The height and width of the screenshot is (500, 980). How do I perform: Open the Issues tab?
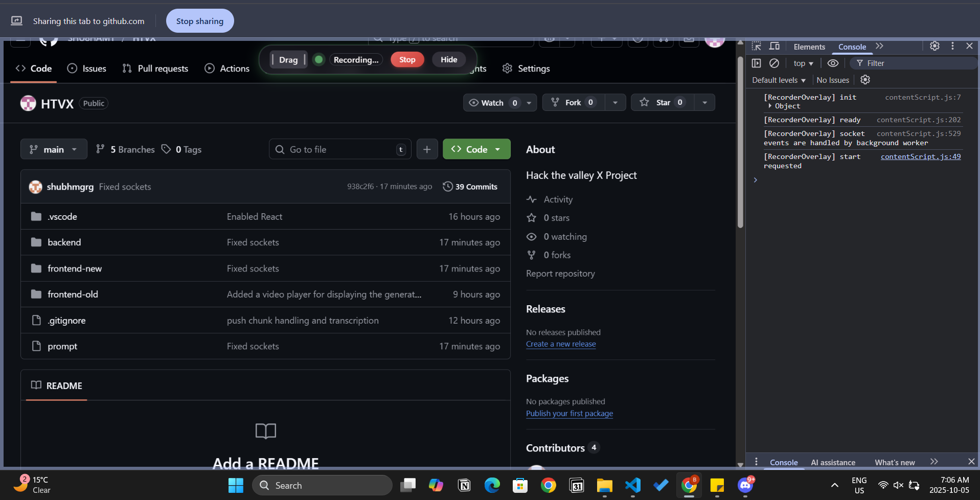point(87,69)
